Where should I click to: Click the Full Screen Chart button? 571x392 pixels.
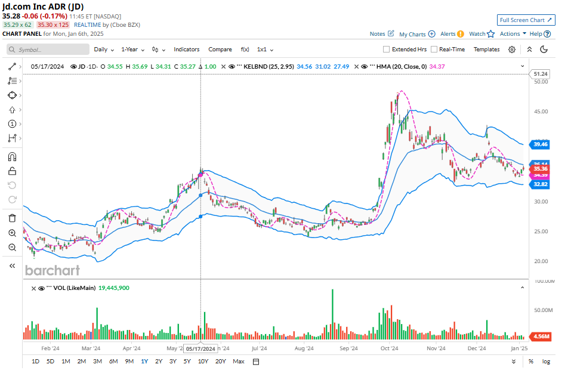coord(526,20)
